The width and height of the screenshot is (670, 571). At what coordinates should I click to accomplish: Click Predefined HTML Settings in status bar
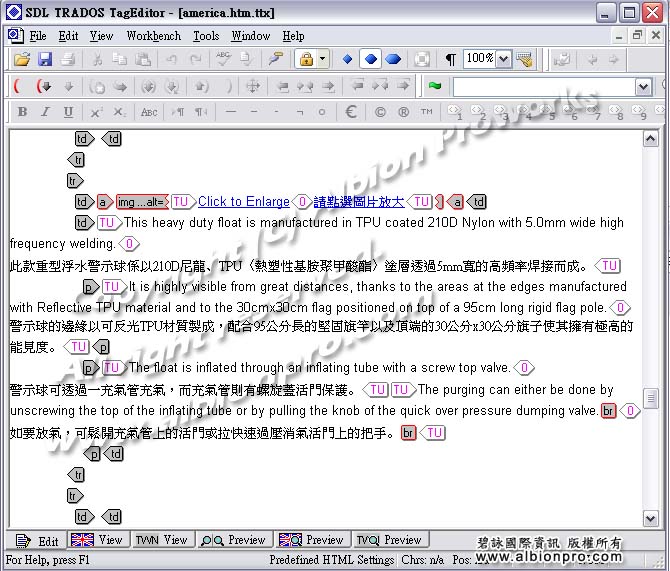[x=332, y=559]
